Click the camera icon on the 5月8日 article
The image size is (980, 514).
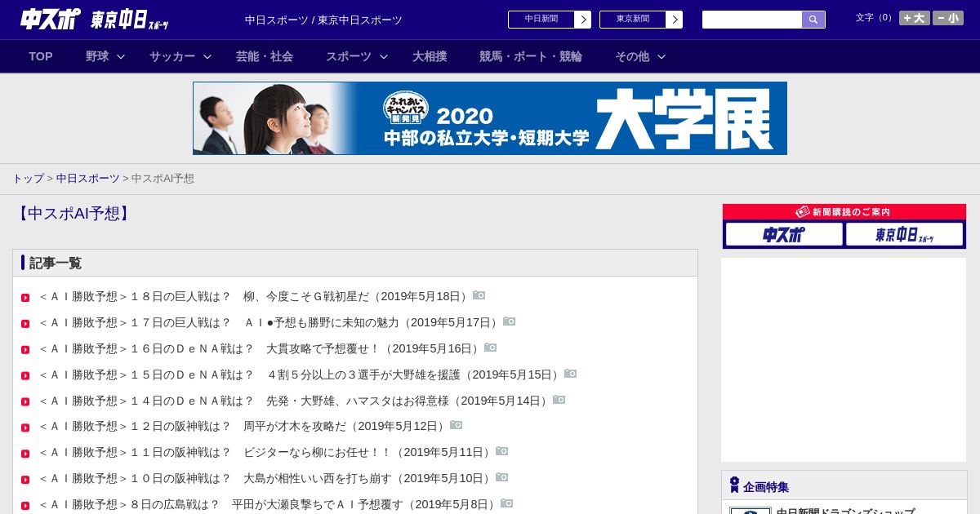tap(507, 503)
